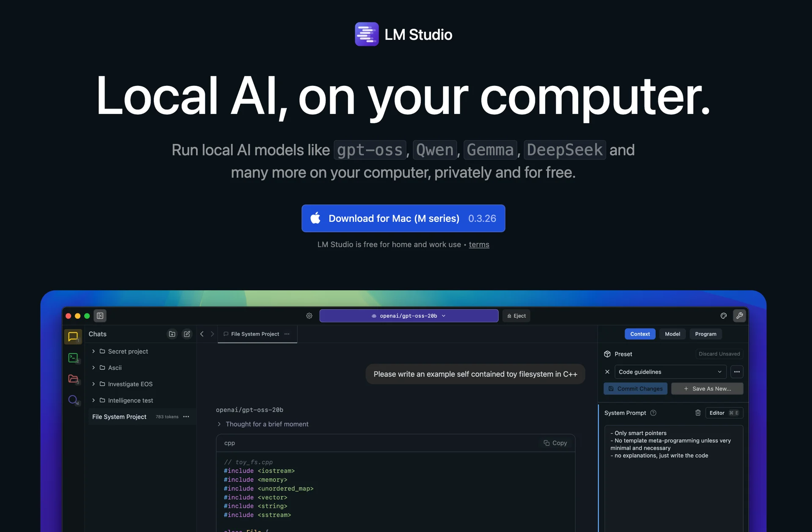Click Download for Mac (M series) button

pyautogui.click(x=403, y=218)
